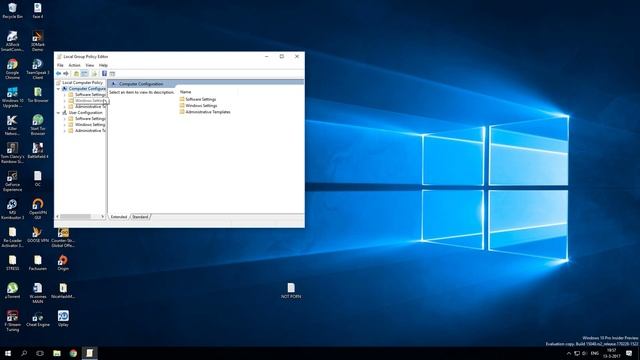Select the STRESS file on desktop

click(12, 262)
